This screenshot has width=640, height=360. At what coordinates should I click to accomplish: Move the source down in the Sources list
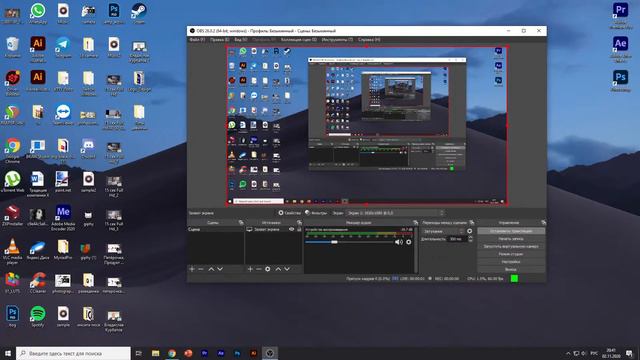click(287, 269)
